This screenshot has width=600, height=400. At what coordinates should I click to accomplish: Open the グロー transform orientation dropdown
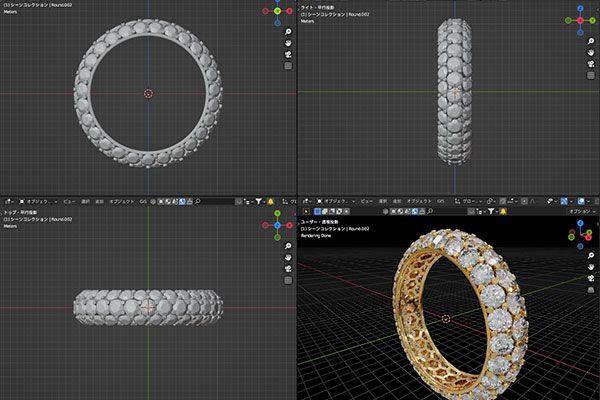(x=470, y=201)
